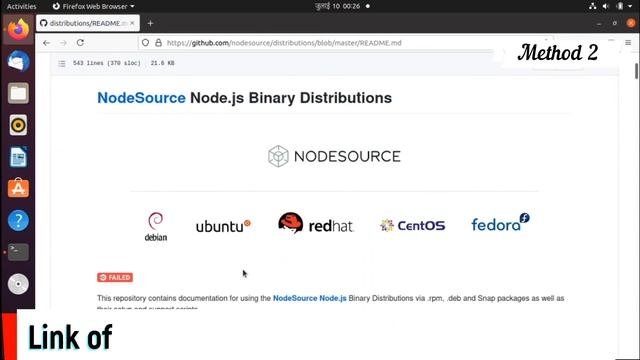Open Firefox Web Browser app menu
The image size is (640, 360).
93,6
